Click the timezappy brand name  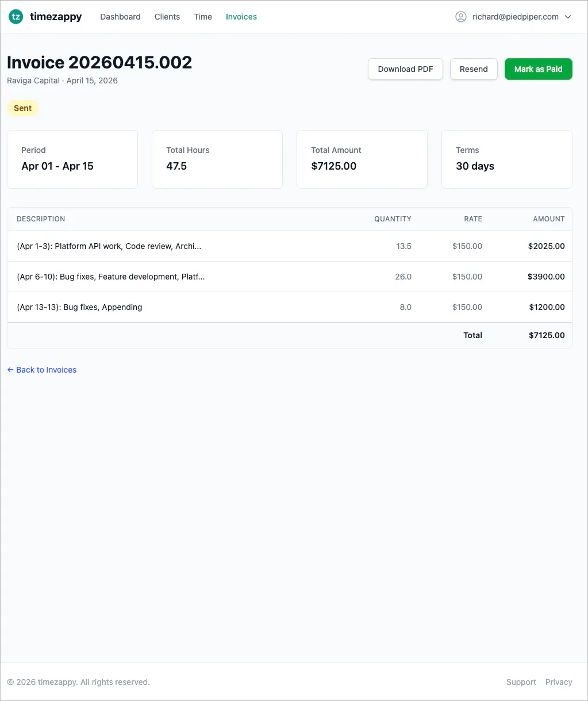click(x=56, y=17)
